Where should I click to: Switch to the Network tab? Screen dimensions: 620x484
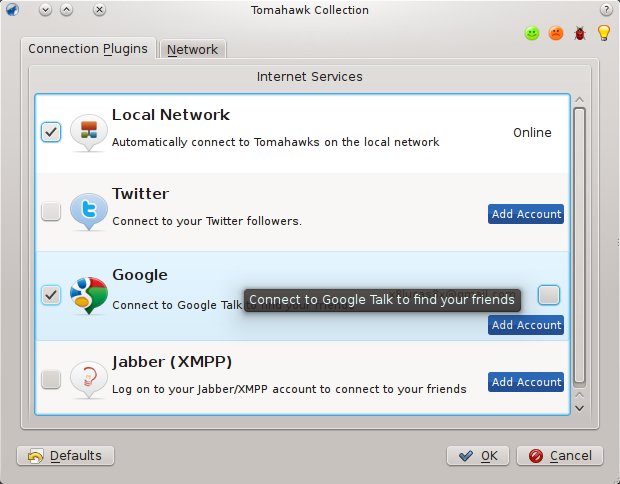(x=192, y=49)
